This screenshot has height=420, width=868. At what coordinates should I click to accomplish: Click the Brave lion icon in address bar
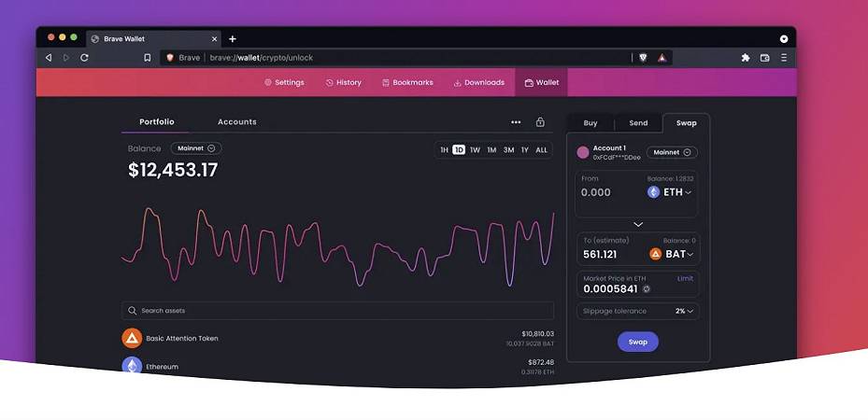(169, 58)
